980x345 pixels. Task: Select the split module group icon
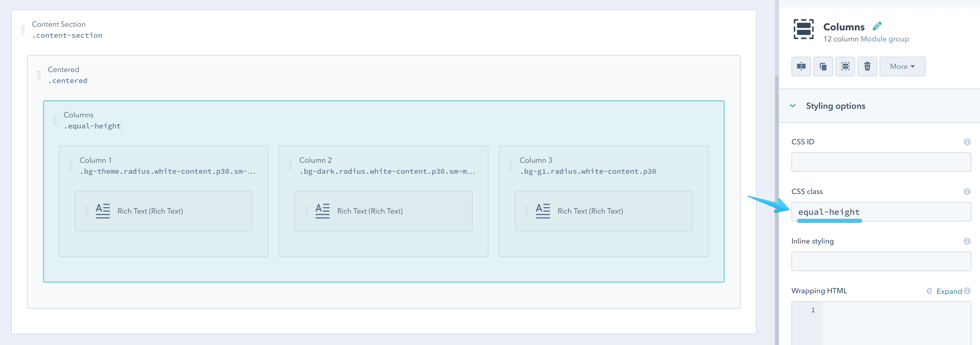point(801,66)
